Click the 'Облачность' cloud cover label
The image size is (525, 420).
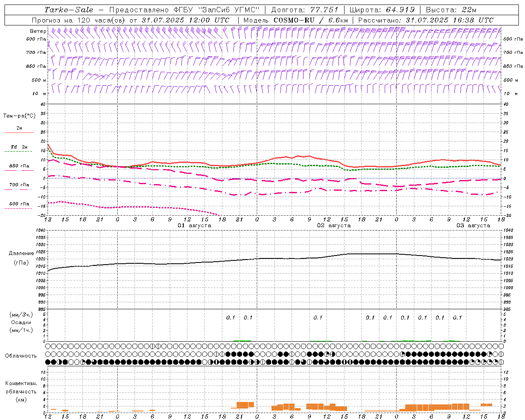click(21, 356)
